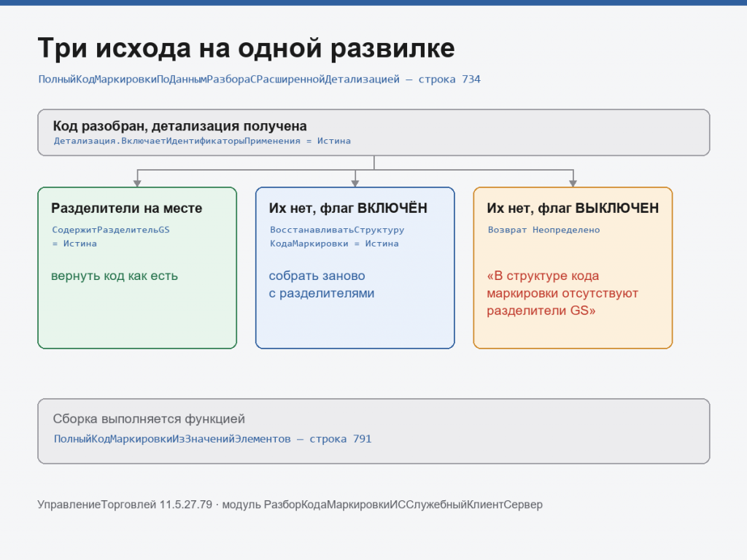This screenshot has width=747, height=560.
Task: Click the Детализация.ВключаетИдентификаторыПрименения code line
Action: tap(202, 141)
